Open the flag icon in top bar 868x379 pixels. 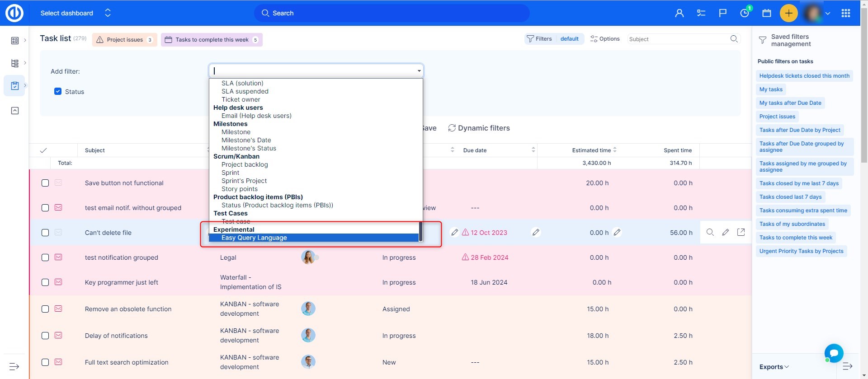click(722, 13)
